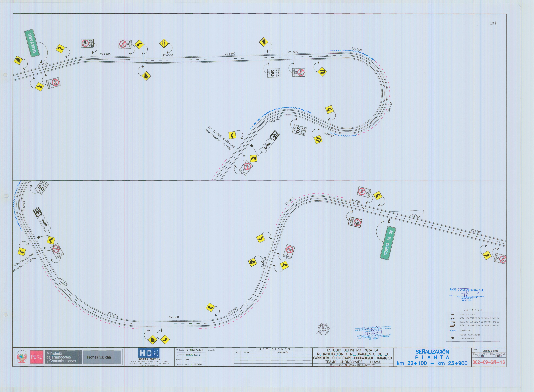Click the station label 22+300
Image resolution: width=534 pixels, height=392 pixels.
pos(168,55)
